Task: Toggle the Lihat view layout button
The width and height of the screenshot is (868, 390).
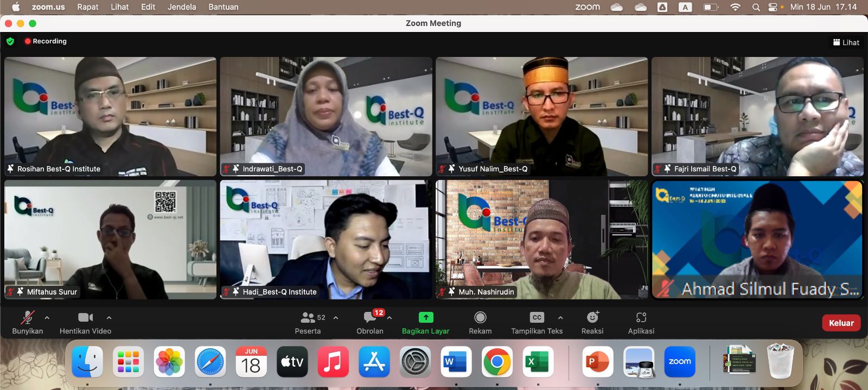Action: click(x=846, y=42)
